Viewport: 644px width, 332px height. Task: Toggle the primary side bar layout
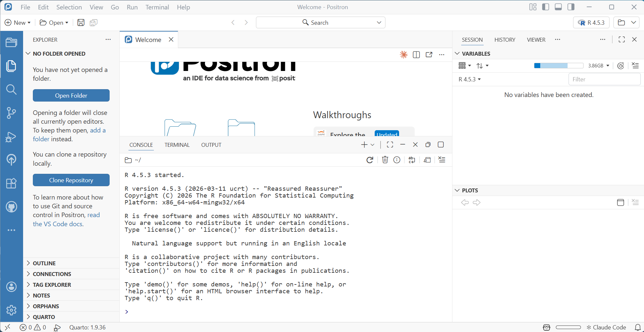pyautogui.click(x=545, y=7)
